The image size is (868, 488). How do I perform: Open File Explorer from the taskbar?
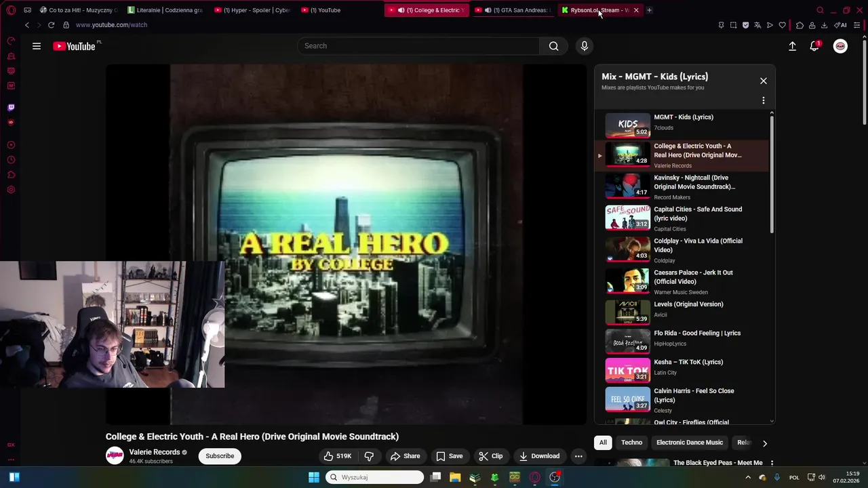click(x=455, y=477)
